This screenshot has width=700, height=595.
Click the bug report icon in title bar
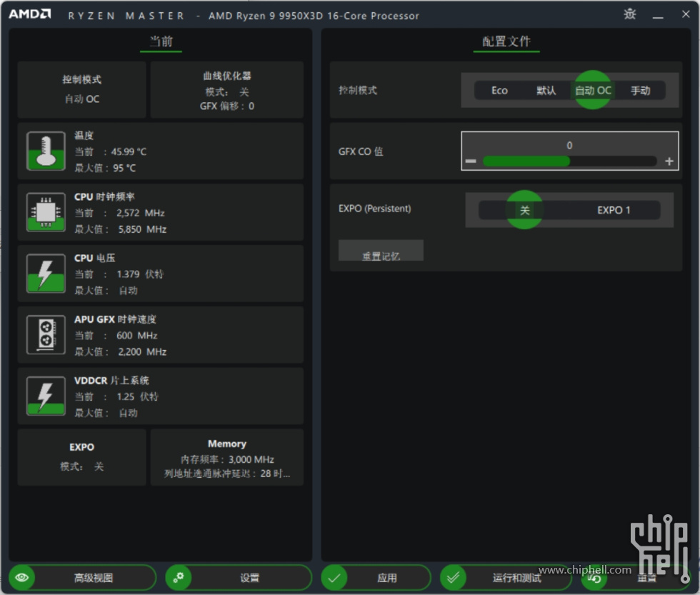coord(630,14)
